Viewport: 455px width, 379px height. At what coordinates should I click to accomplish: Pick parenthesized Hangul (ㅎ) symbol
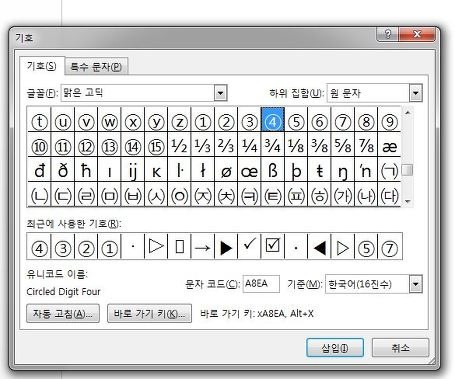tap(319, 195)
